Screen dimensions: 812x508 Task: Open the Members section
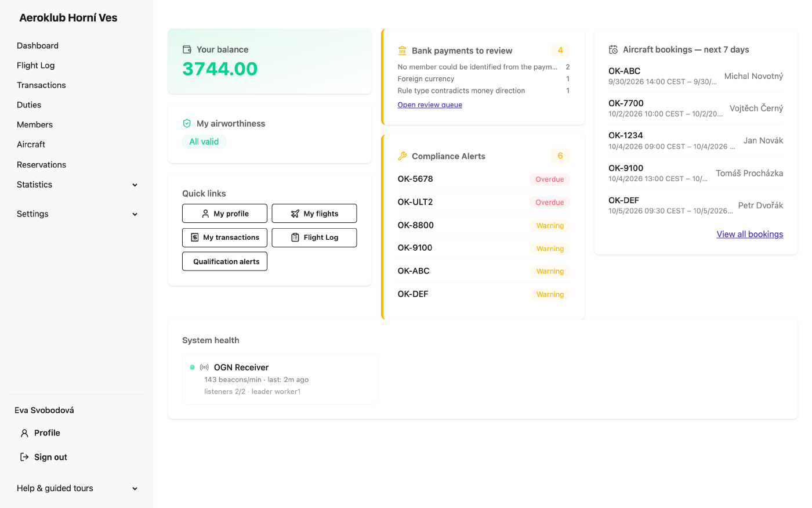coord(35,125)
